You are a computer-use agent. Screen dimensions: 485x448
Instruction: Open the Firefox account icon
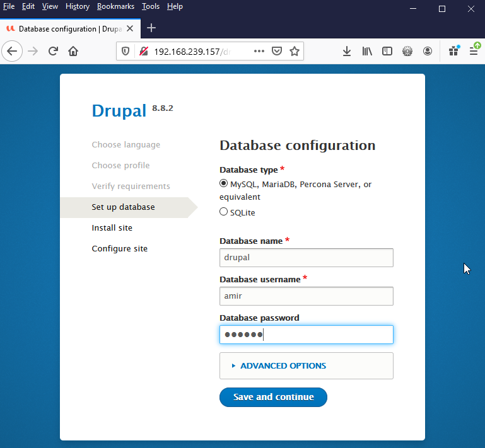pos(428,51)
